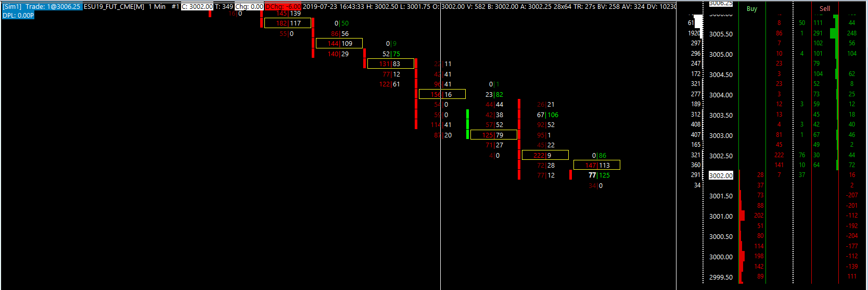The width and height of the screenshot is (868, 290).
Task: Click the 3004.00 price level on ladder
Action: pos(721,95)
